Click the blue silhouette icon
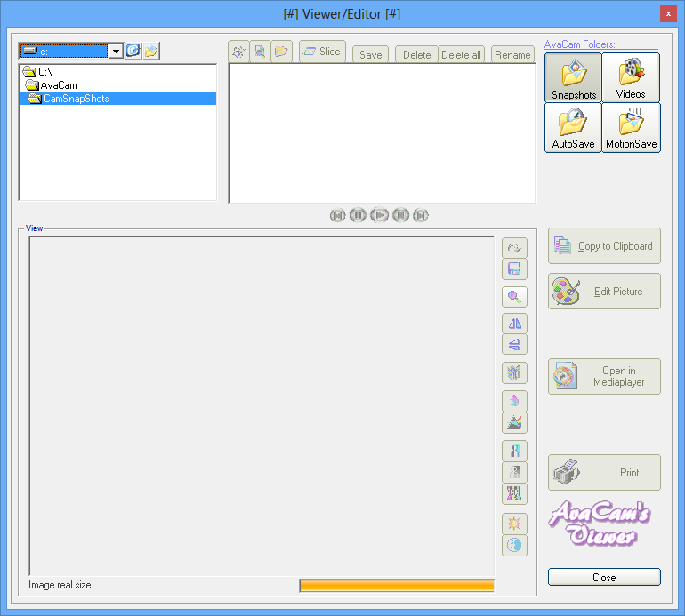The width and height of the screenshot is (685, 616). click(514, 451)
